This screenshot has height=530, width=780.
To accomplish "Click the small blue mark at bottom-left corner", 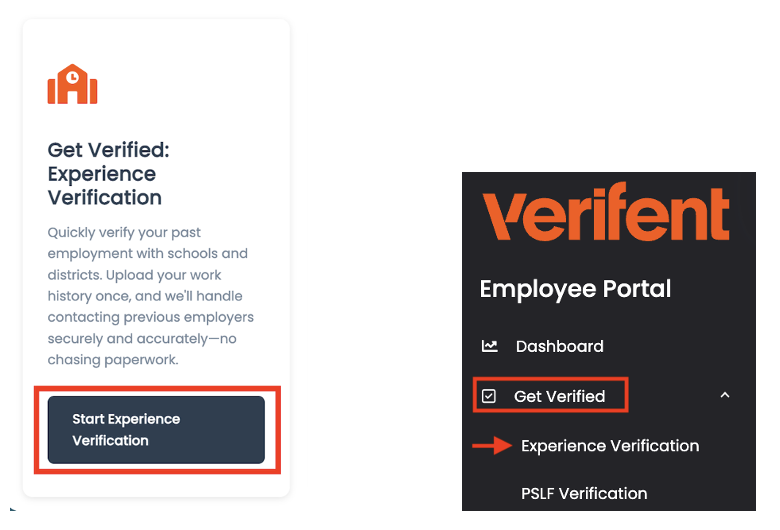I will pos(12,508).
